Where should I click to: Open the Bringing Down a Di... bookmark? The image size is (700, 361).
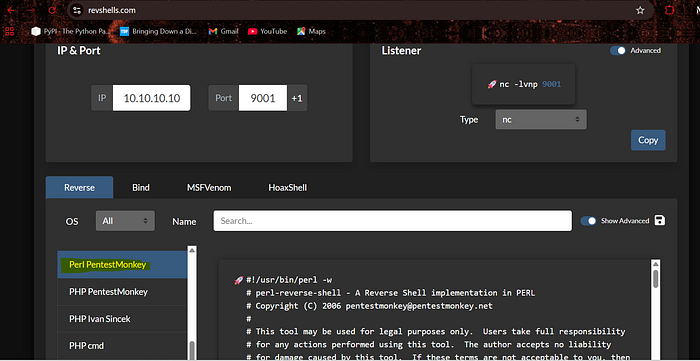tap(159, 31)
